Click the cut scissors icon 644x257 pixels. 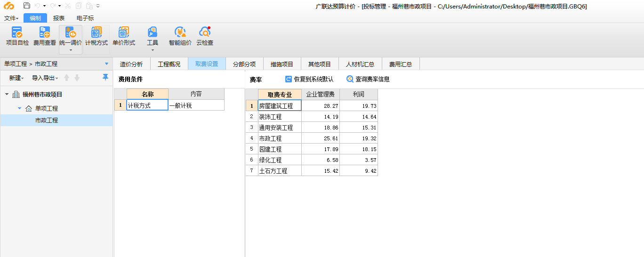(68, 6)
